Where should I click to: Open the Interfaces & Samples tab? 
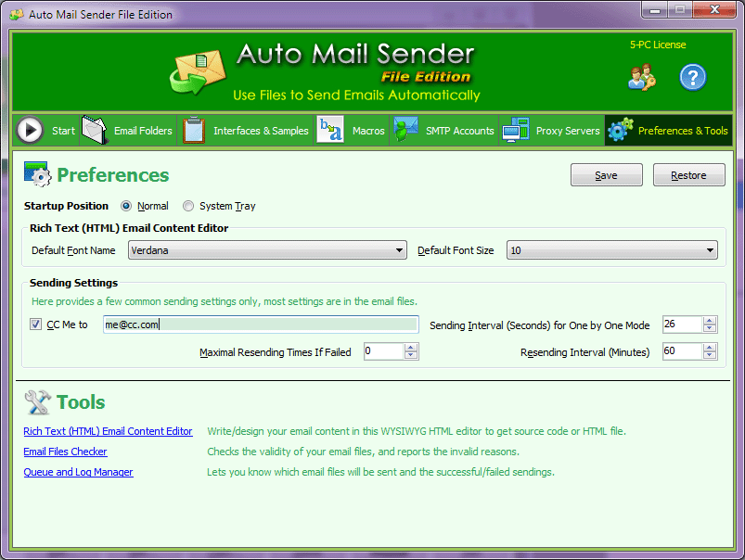[x=245, y=130]
